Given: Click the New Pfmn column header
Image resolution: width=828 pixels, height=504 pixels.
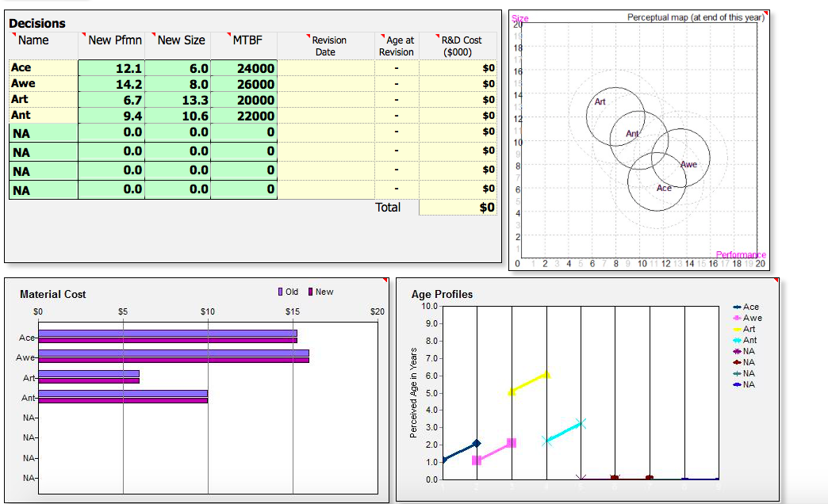Looking at the screenshot, I should click(114, 40).
